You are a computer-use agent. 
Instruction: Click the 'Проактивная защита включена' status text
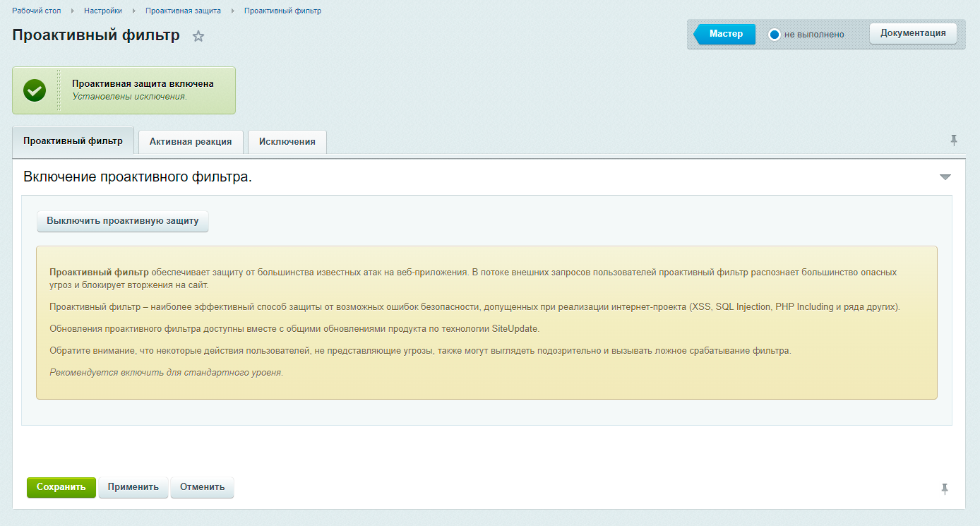click(143, 84)
